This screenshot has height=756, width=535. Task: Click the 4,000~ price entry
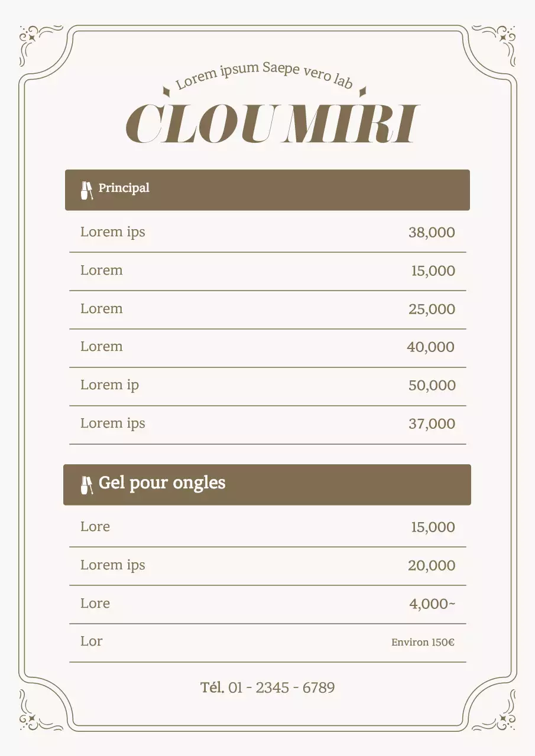(432, 604)
